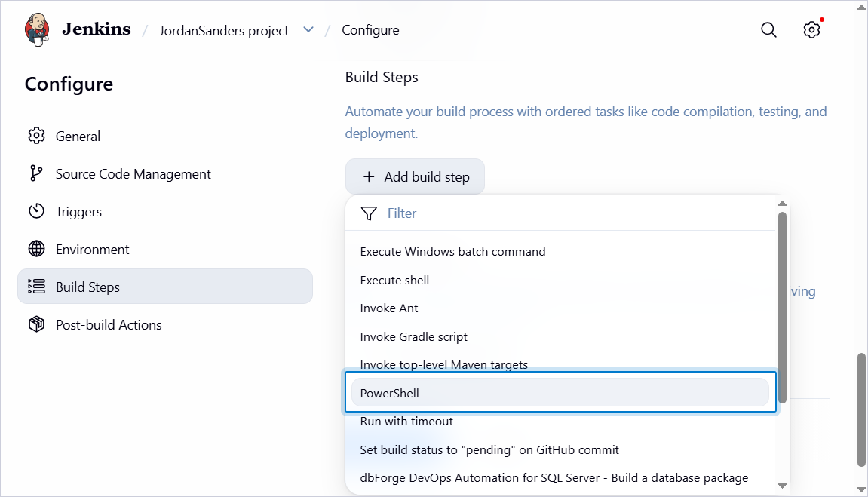
Task: Pick Invoke top-level Maven targets
Action: [560, 365]
